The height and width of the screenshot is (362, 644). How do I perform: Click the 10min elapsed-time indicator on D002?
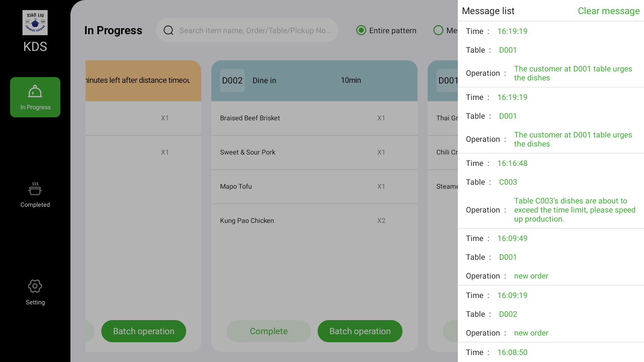351,80
